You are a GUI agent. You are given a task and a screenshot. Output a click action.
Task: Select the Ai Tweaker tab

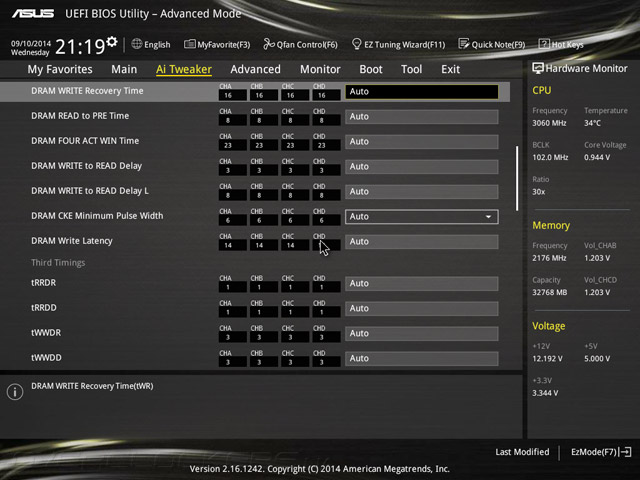(184, 69)
